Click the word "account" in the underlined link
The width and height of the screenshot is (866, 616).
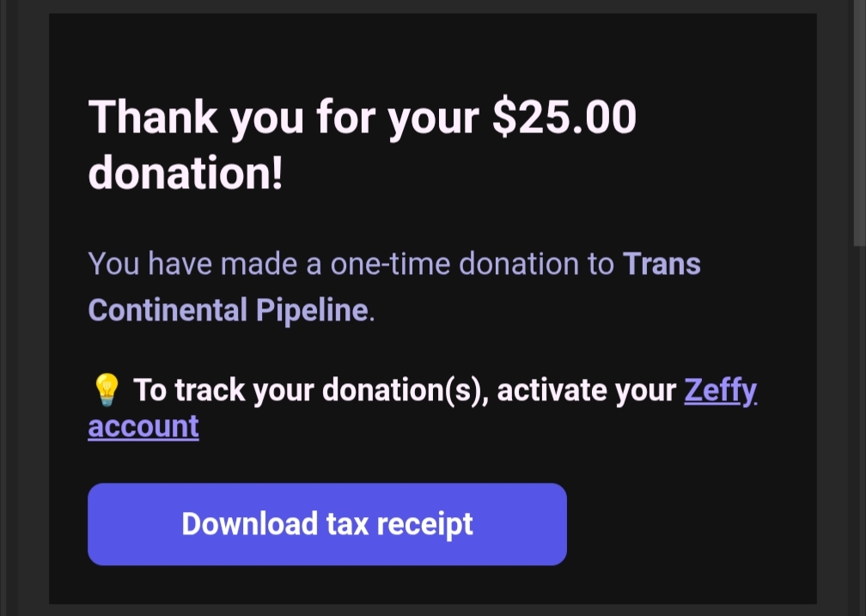click(143, 426)
